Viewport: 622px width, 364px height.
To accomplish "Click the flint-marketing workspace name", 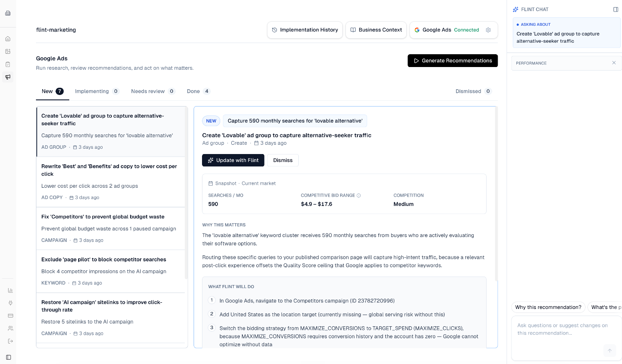I will 56,30.
